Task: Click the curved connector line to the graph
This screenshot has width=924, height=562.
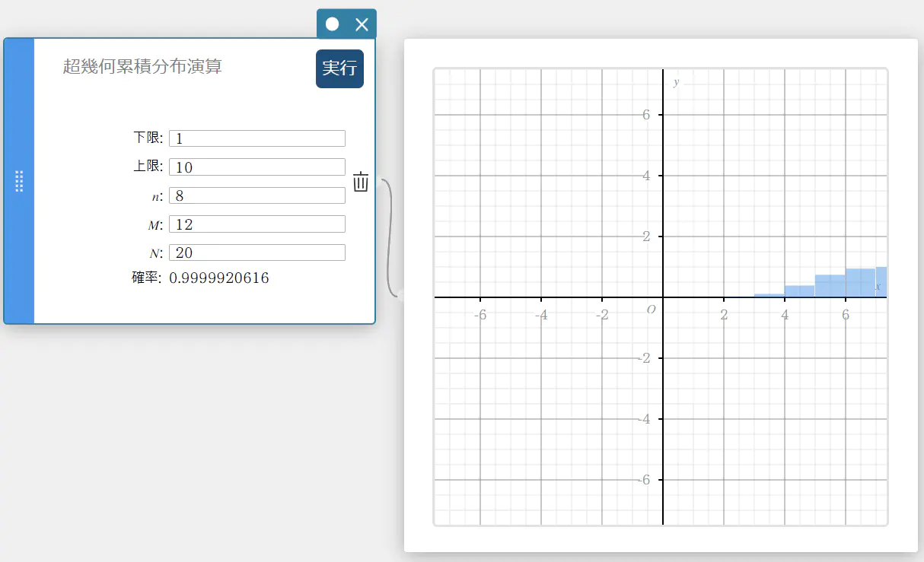Action: (389, 236)
